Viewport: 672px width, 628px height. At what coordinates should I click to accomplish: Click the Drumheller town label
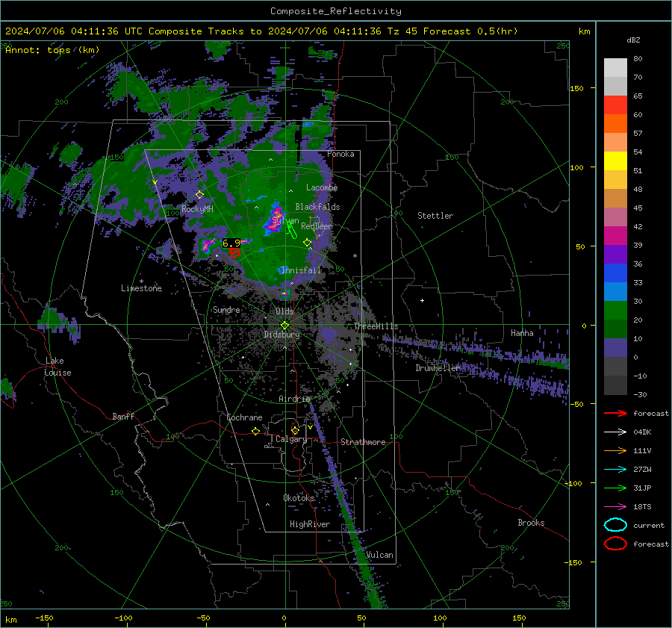(438, 368)
